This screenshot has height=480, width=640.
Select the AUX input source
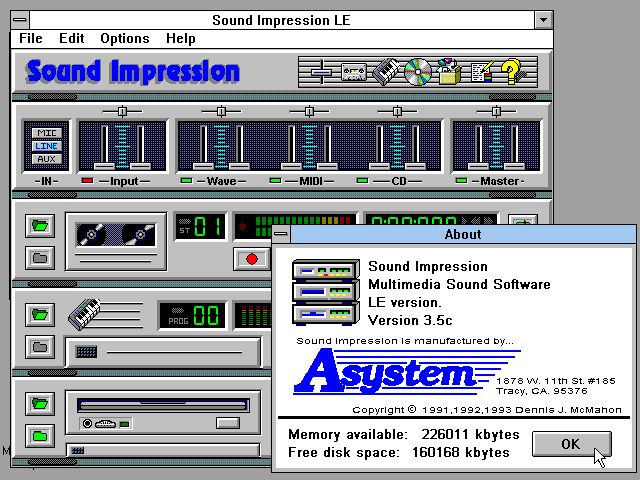click(x=47, y=159)
